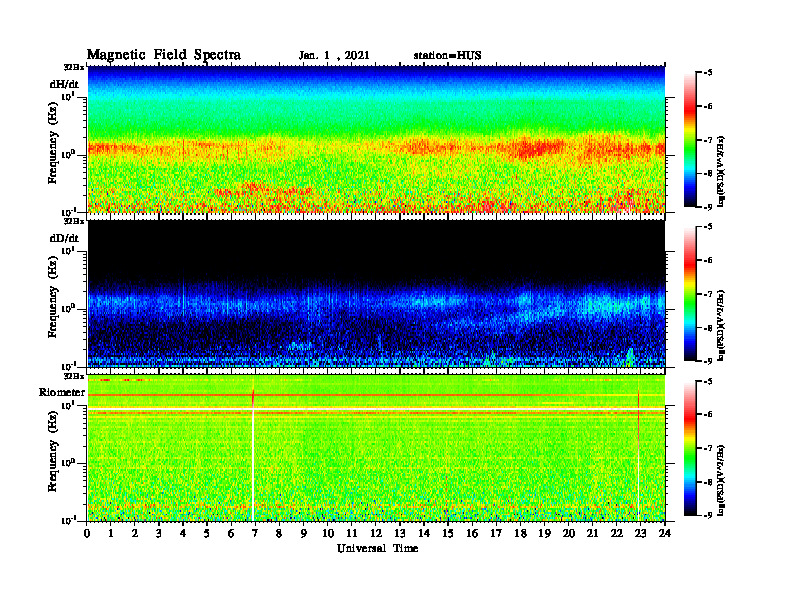This screenshot has width=792, height=612.
Task: Click the "-7" tick on dH/dt color scale
Action: click(x=708, y=140)
